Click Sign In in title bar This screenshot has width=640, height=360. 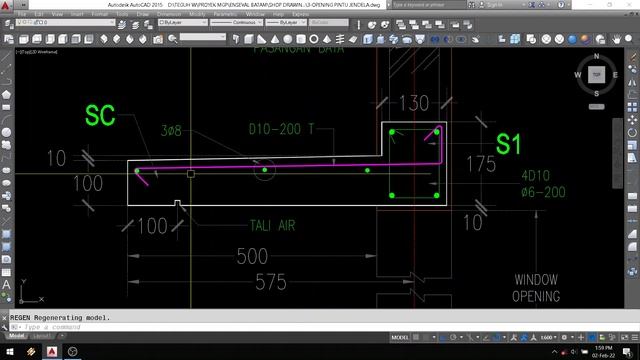point(495,5)
